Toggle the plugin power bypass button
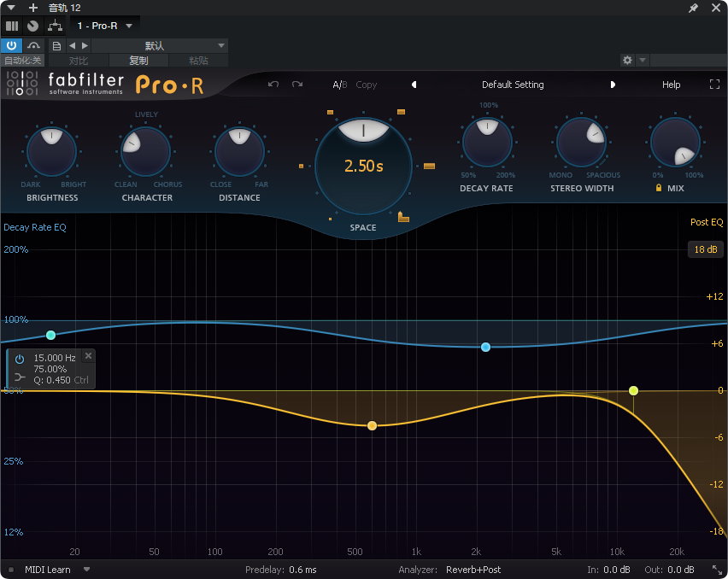The width and height of the screenshot is (728, 579). click(12, 45)
